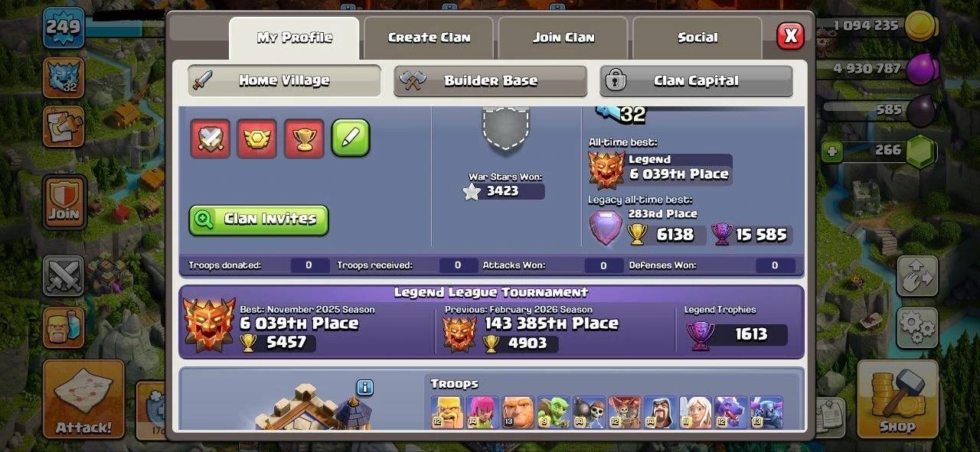Open the Shop hammer button

[x=897, y=399]
